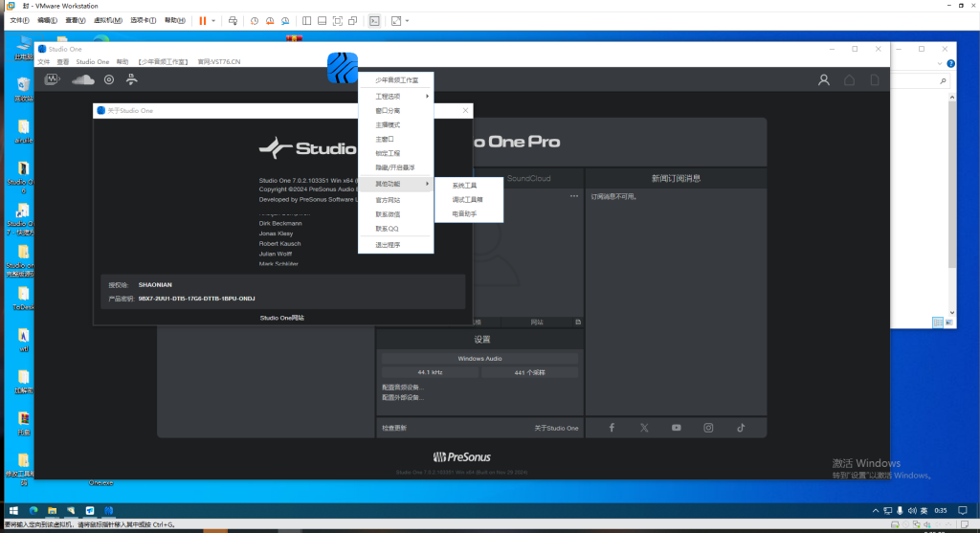Click 配置外部设备 link
This screenshot has width=980, height=533.
click(x=403, y=397)
